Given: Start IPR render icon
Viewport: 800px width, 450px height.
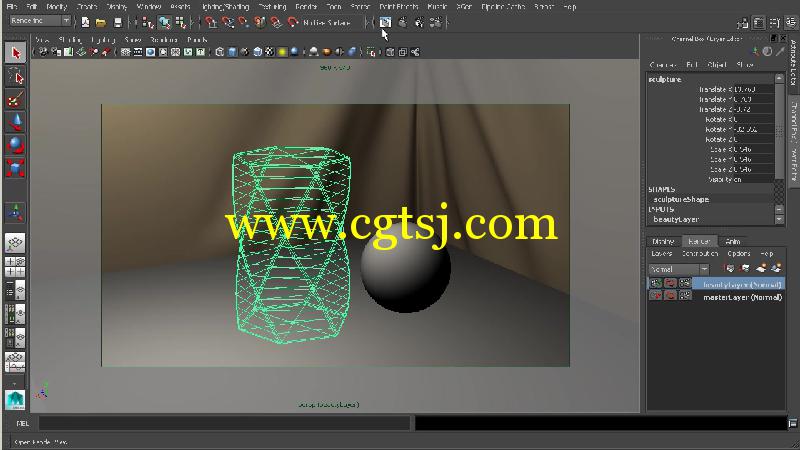Looking at the screenshot, I should 419,22.
